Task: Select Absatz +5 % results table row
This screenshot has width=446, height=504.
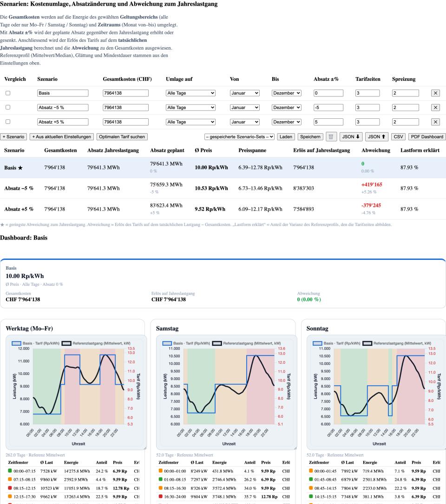Action: click(x=223, y=209)
